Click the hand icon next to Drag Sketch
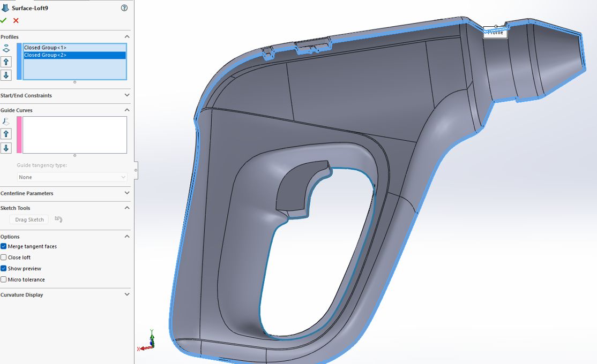The image size is (597, 364). point(58,219)
